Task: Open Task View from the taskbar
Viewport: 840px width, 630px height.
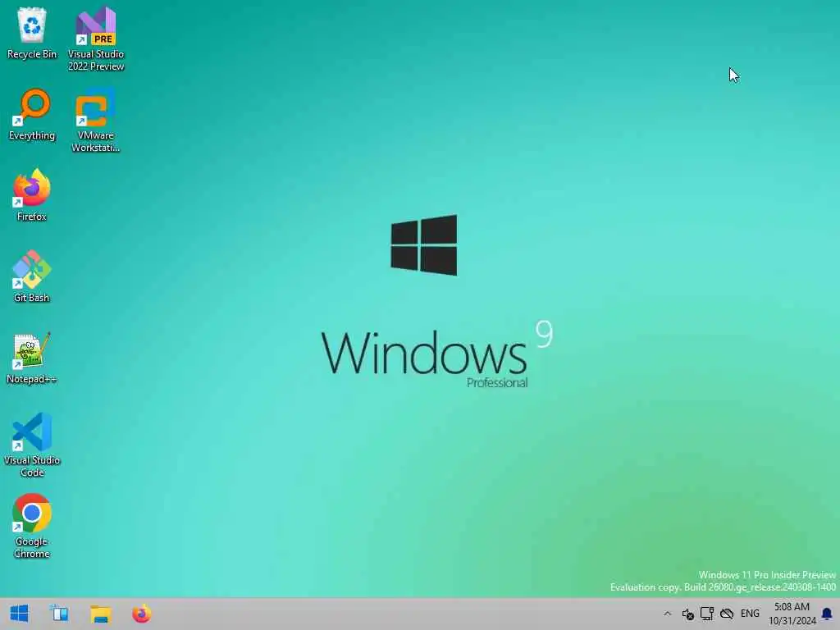Action: point(59,614)
